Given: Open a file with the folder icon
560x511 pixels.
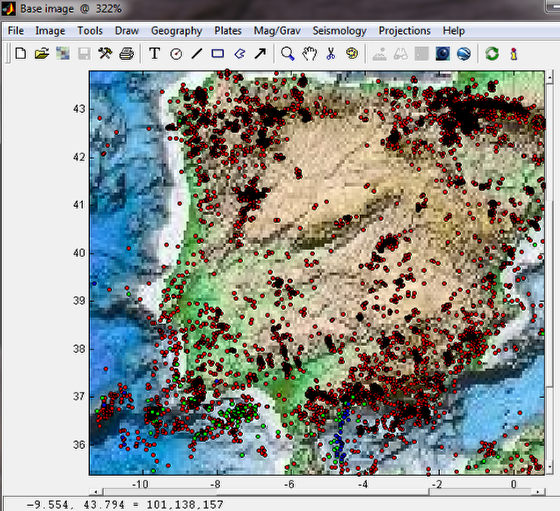Looking at the screenshot, I should point(42,54).
